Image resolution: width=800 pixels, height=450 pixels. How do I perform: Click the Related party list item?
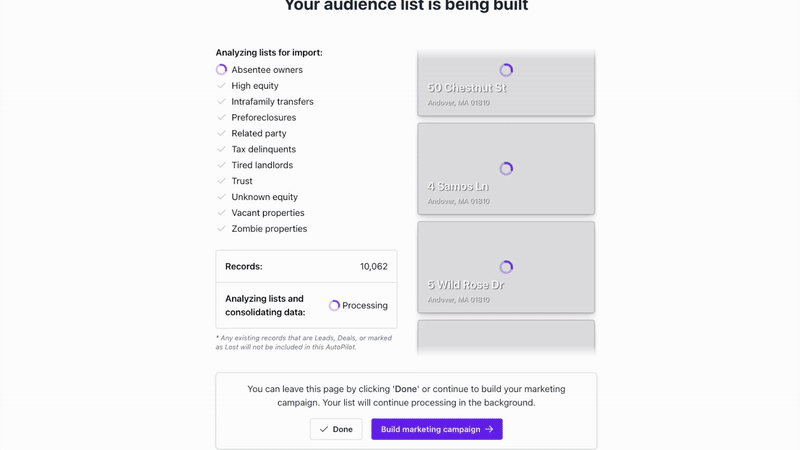pyautogui.click(x=259, y=134)
